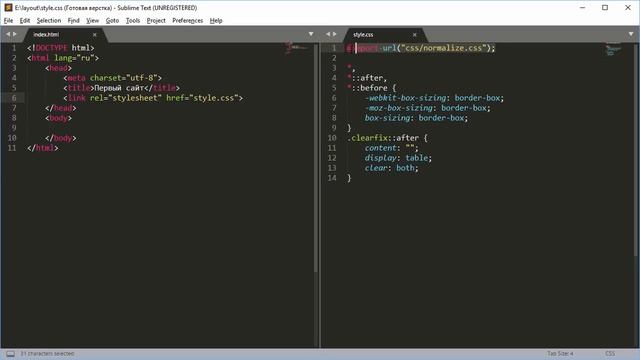Toggle the side bar via status bar icon

11,354
